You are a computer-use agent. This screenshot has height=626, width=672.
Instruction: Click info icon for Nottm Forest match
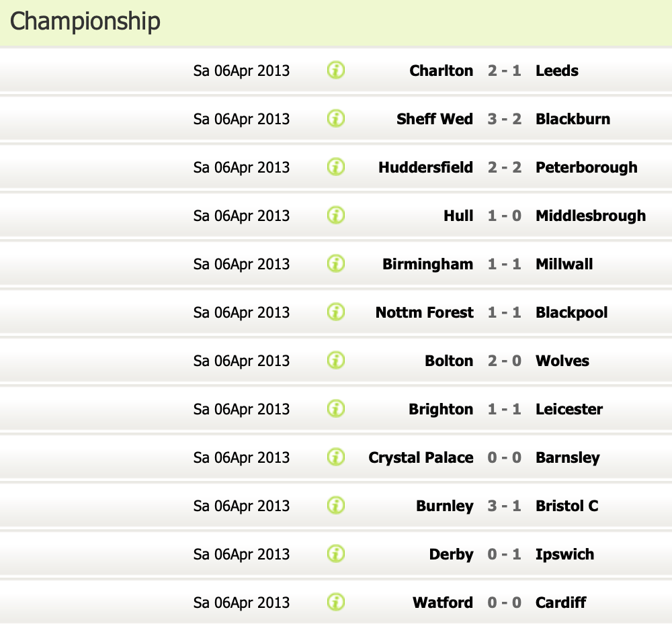[336, 312]
